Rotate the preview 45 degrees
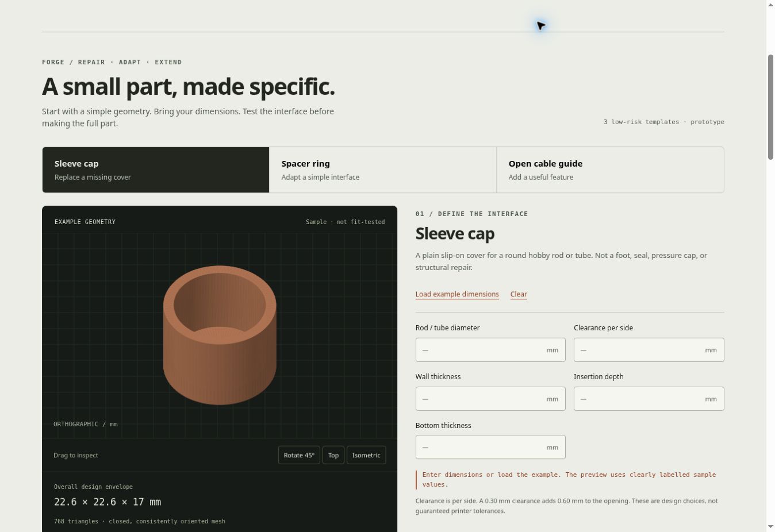Screen dimensions: 775x532 299,455
